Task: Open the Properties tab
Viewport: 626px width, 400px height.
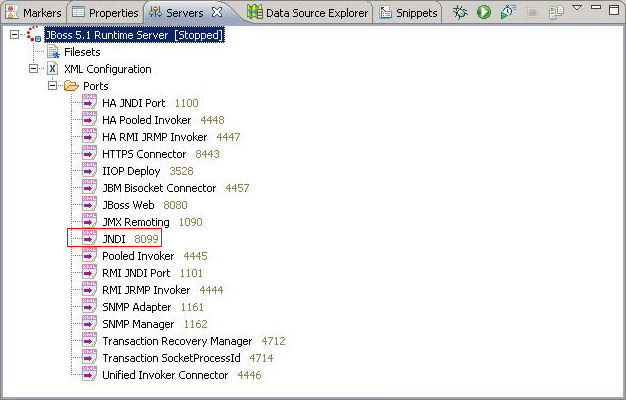Action: (105, 13)
